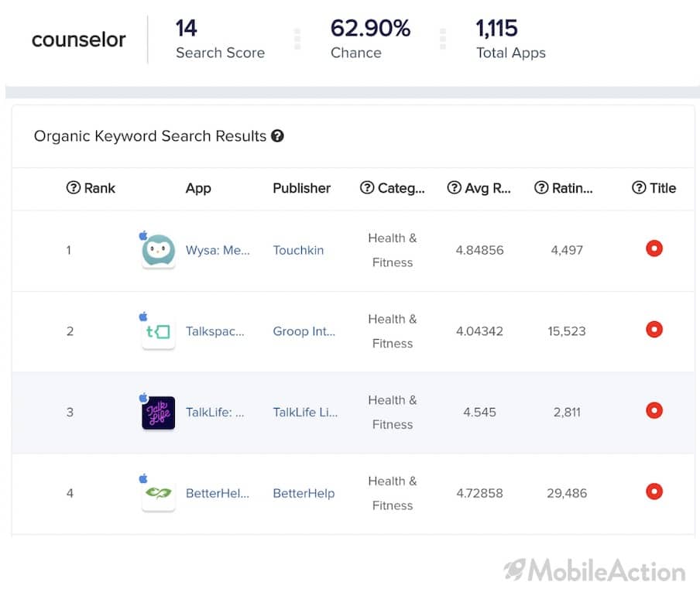Click rank number 1 in Wysa row
The height and width of the screenshot is (613, 700).
[x=69, y=250]
